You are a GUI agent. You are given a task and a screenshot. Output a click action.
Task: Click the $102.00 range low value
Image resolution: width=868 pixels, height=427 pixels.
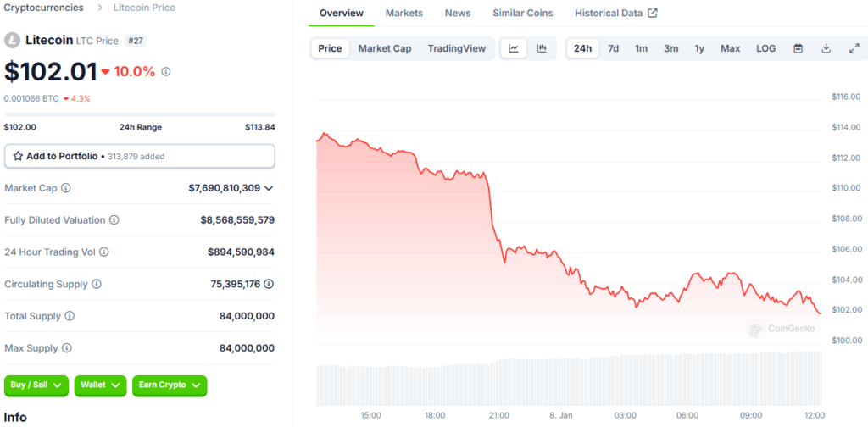20,127
